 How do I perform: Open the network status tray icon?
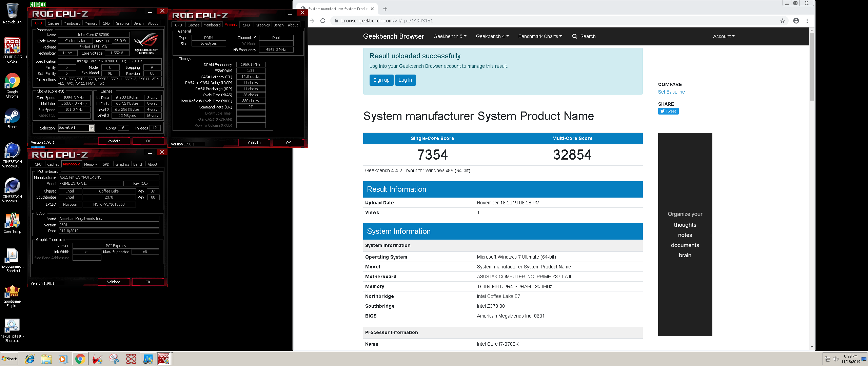point(828,359)
